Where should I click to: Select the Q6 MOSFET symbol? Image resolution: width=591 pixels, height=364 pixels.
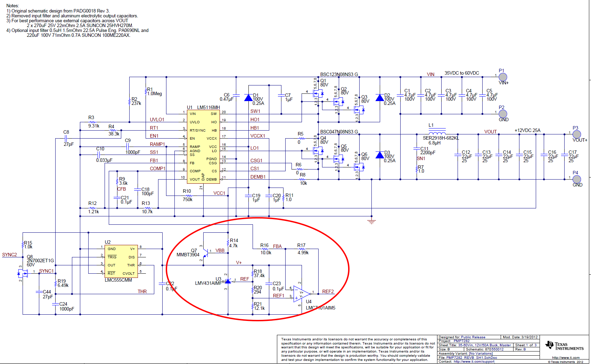pos(359,167)
